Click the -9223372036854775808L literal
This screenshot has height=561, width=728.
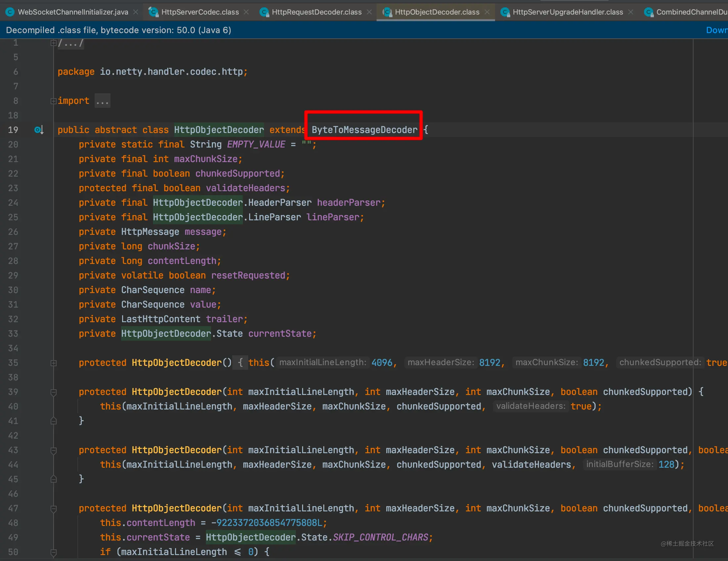tap(267, 523)
